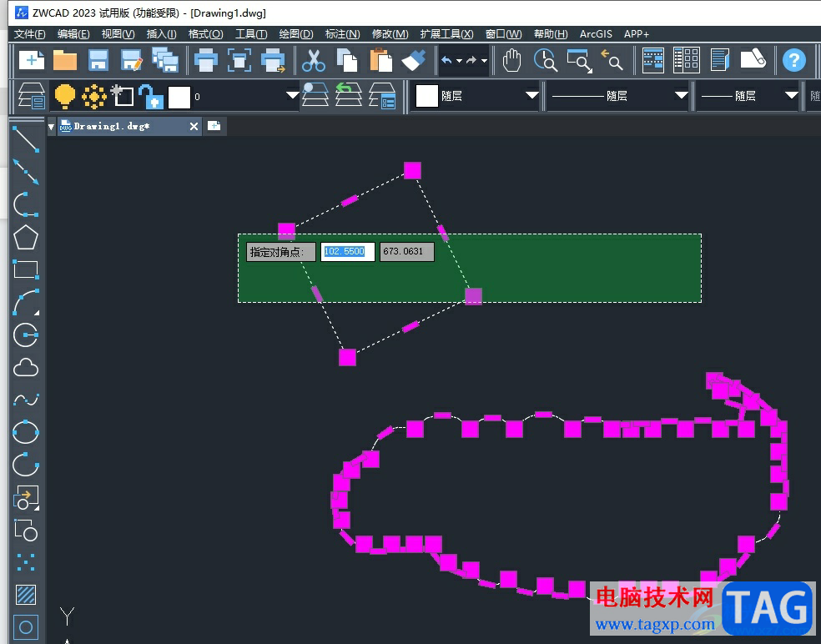Open the 编辑(E) menu
Viewport: 821px width, 644px height.
click(73, 34)
